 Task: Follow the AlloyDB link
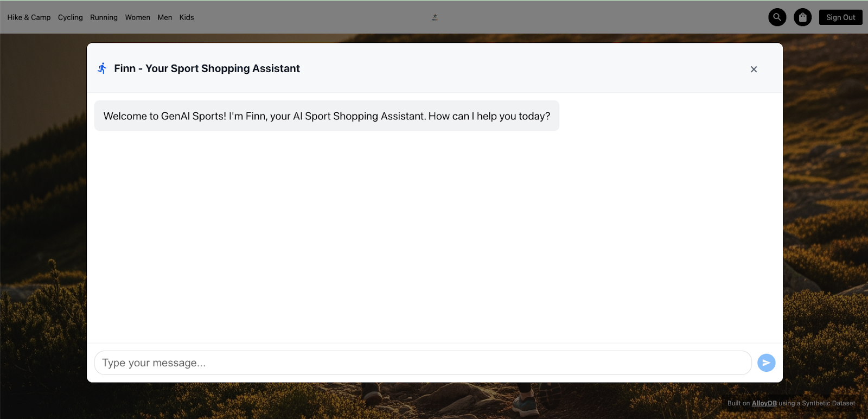[764, 403]
